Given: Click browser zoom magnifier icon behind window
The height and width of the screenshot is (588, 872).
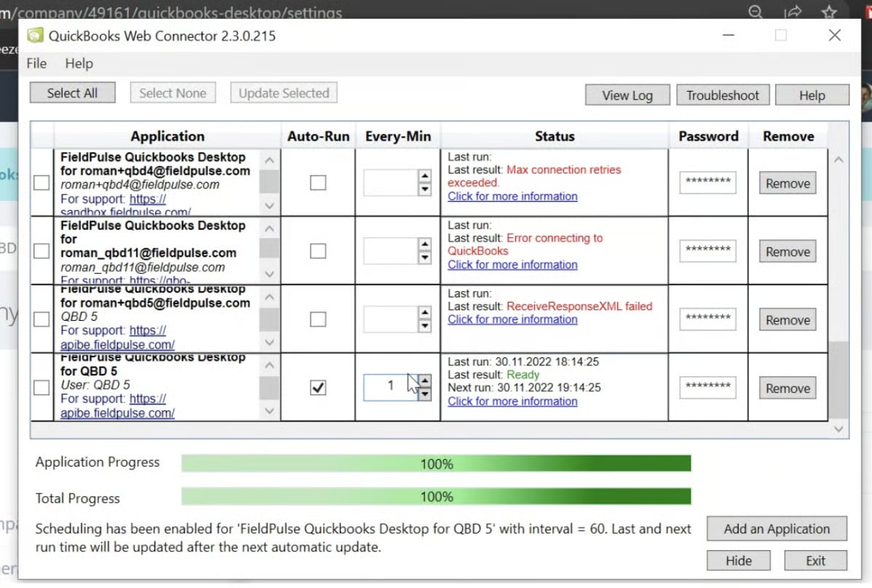Looking at the screenshot, I should [x=755, y=11].
